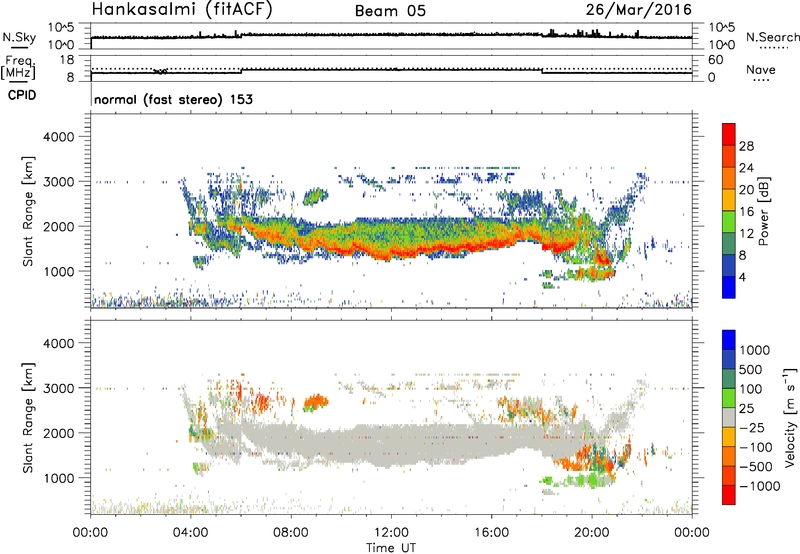The image size is (800, 554).
Task: Click the 'Nave' legend label
Action: 761,70
